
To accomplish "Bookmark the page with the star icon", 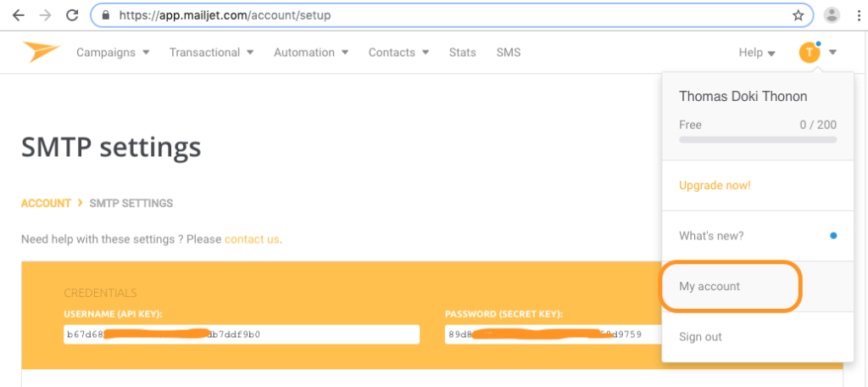I will 798,15.
